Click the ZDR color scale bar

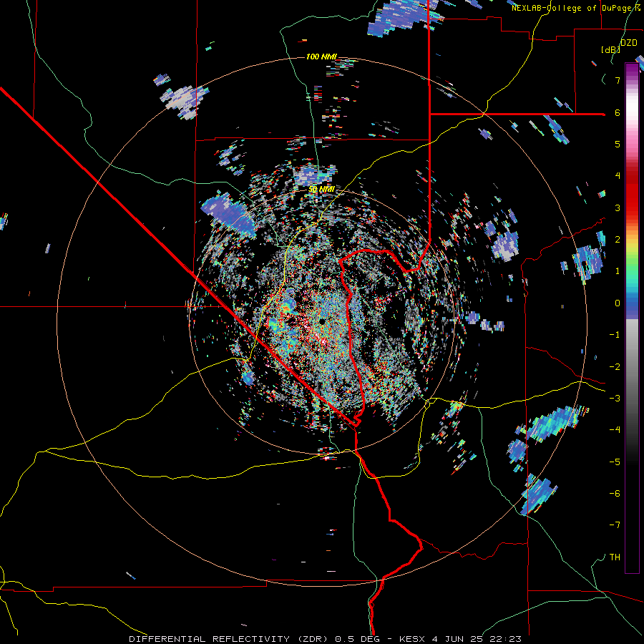coord(632,318)
